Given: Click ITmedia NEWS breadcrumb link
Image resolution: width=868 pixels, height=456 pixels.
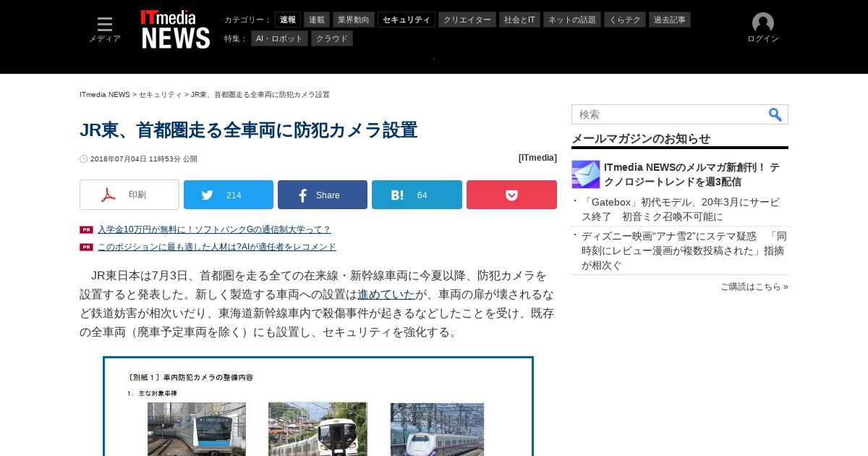Looking at the screenshot, I should [105, 95].
